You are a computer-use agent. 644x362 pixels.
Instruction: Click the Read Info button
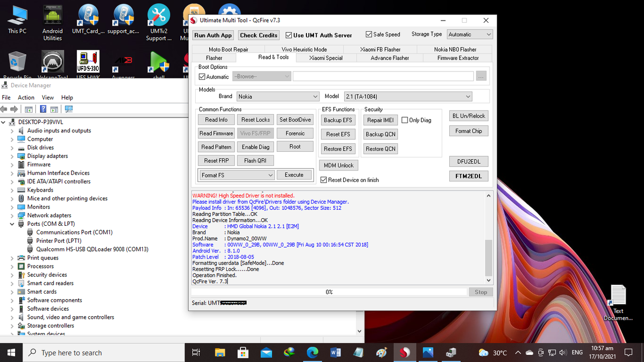(x=216, y=120)
